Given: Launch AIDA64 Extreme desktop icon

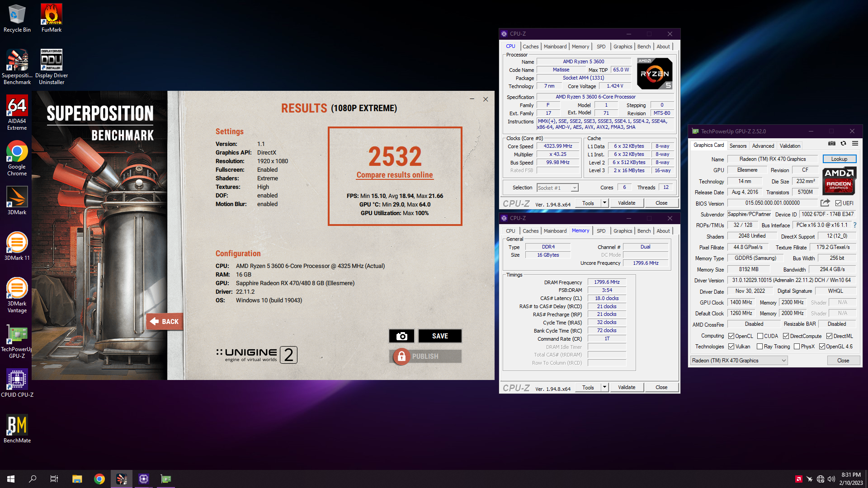Looking at the screenshot, I should click(x=17, y=113).
